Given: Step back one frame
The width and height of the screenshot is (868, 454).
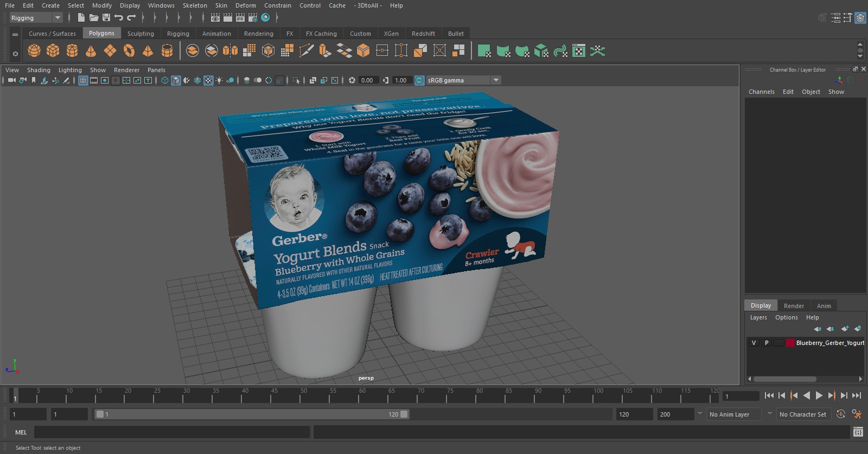Looking at the screenshot, I should [x=782, y=395].
